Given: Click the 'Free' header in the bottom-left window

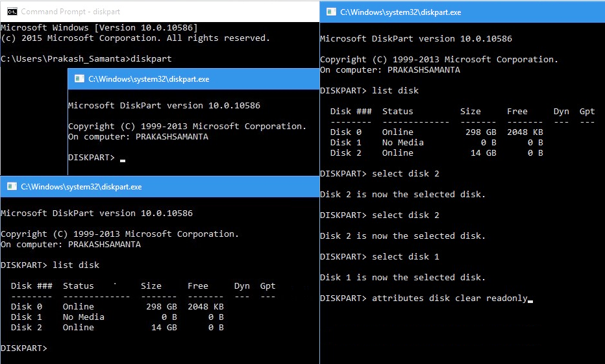Looking at the screenshot, I should [x=198, y=285].
